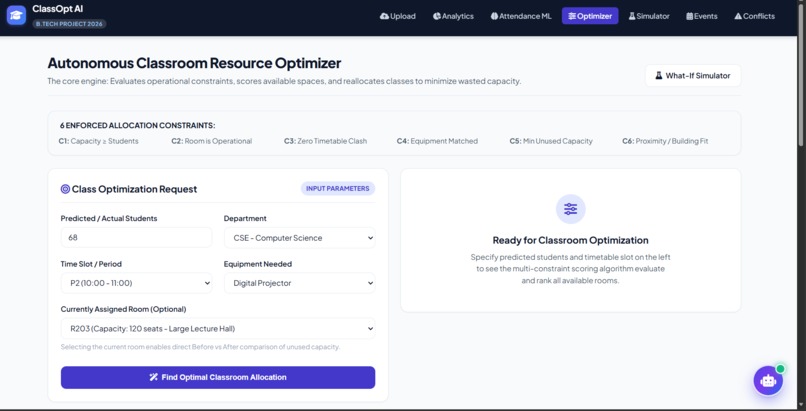This screenshot has height=411, width=806.
Task: Click the flask icon in What-If Simulator button
Action: click(658, 76)
